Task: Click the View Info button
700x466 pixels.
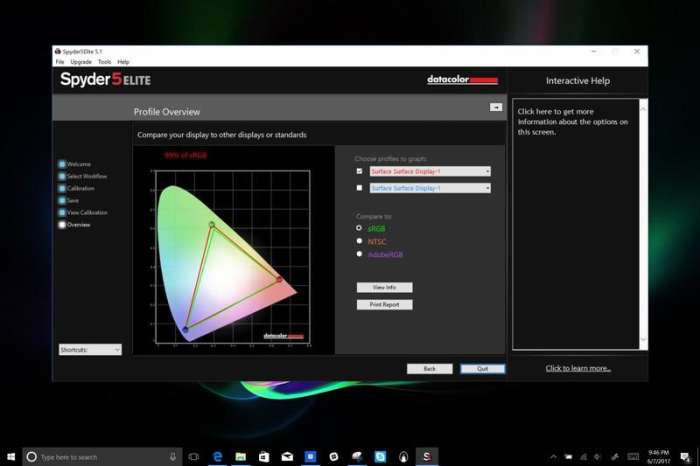Action: [x=384, y=287]
